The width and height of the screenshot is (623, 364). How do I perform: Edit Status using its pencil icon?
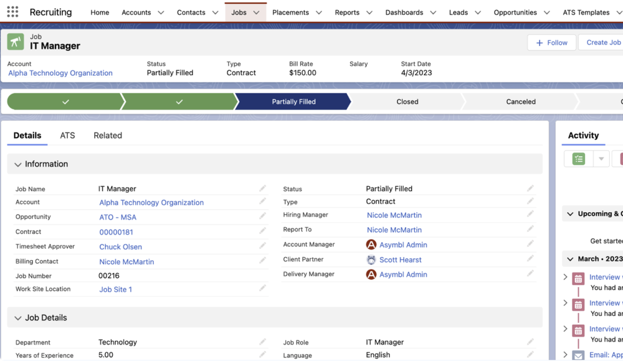[x=530, y=188]
